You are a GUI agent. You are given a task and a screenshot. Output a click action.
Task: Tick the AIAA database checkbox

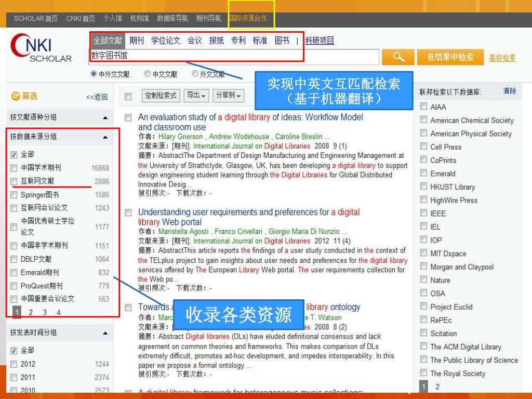pos(423,106)
